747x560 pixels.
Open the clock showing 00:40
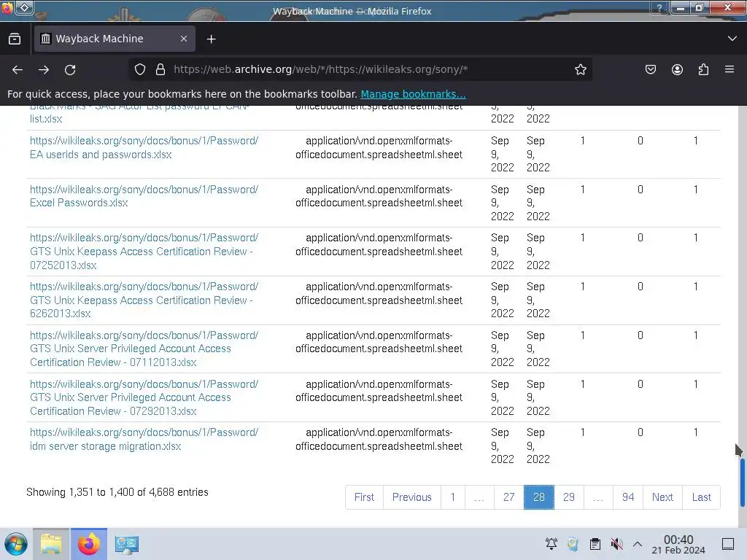pyautogui.click(x=678, y=544)
